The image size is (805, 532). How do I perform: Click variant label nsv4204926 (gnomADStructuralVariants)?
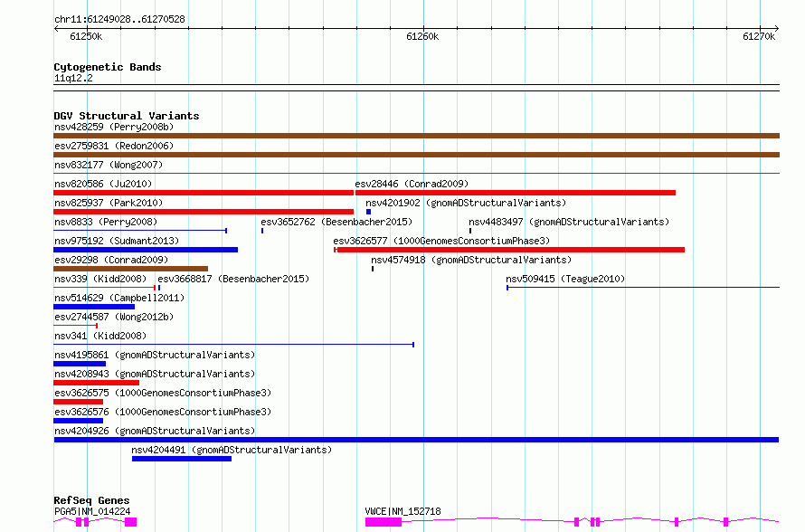click(155, 431)
